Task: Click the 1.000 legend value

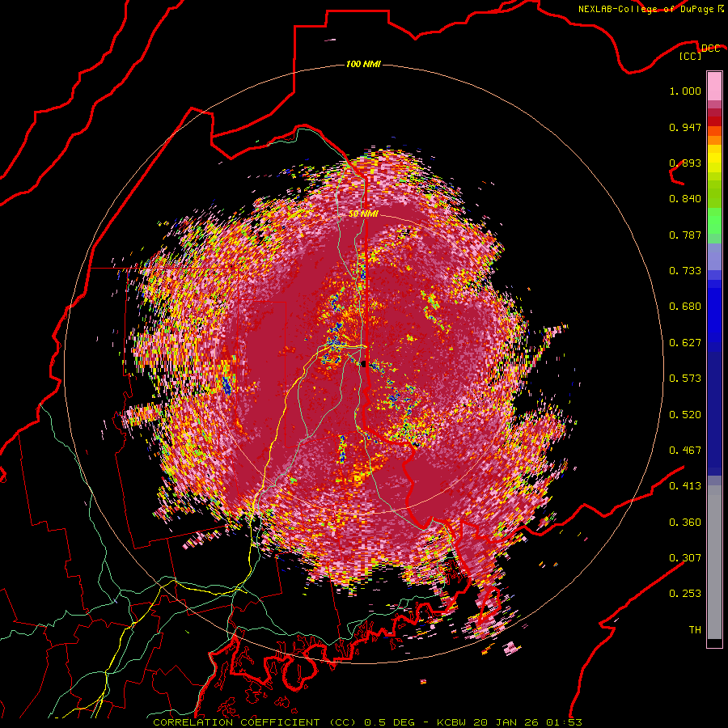Action: point(685,91)
